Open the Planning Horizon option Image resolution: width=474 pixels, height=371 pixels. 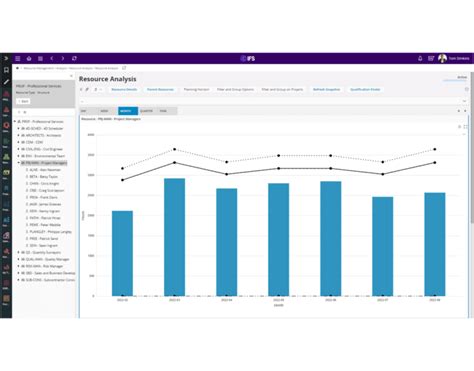pos(196,89)
